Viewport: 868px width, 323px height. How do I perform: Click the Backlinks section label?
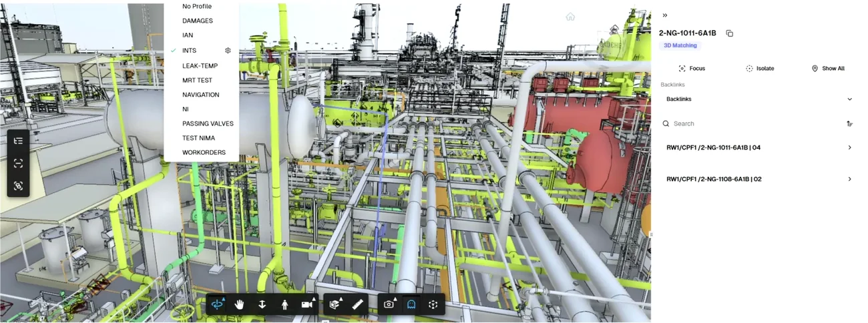(x=672, y=85)
